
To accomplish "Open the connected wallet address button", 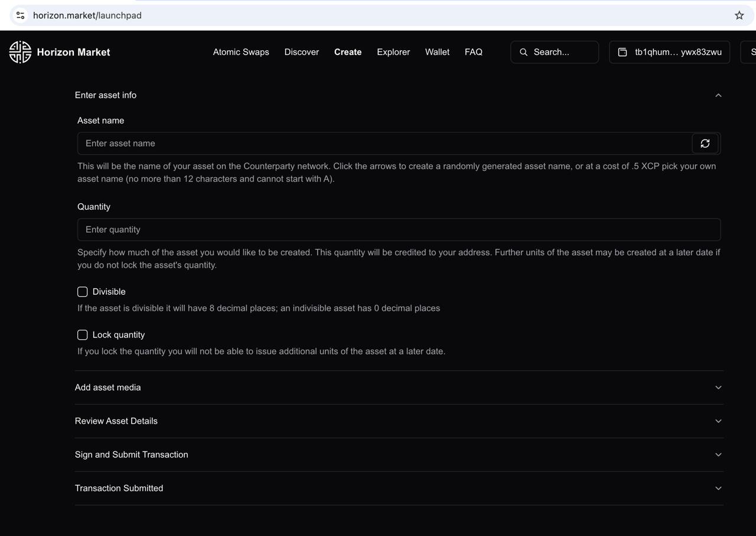I will 669,52.
